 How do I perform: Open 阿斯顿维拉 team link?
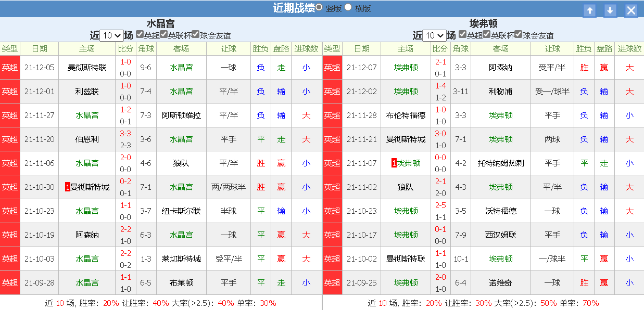[x=181, y=115]
